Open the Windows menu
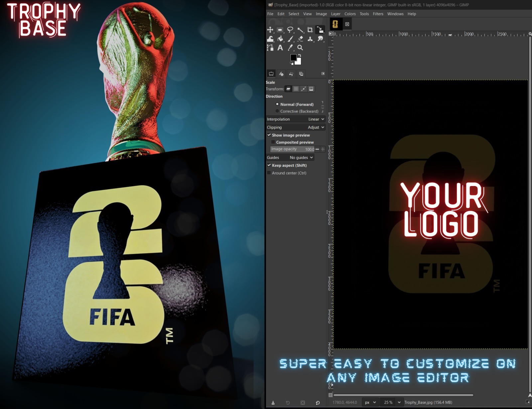This screenshot has width=532, height=409. tap(395, 14)
